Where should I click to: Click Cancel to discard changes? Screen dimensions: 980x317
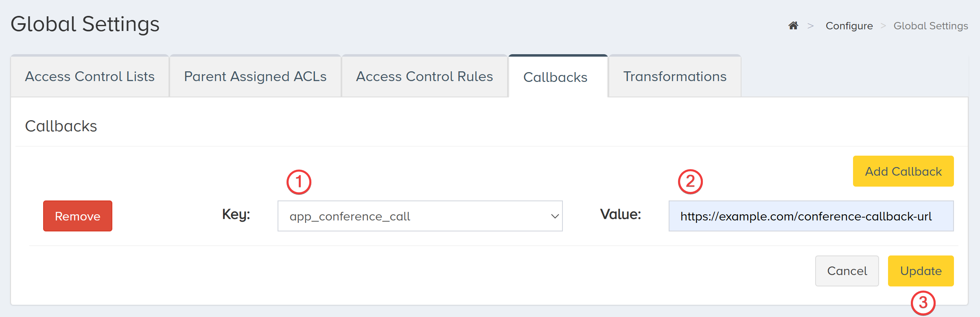tap(847, 271)
